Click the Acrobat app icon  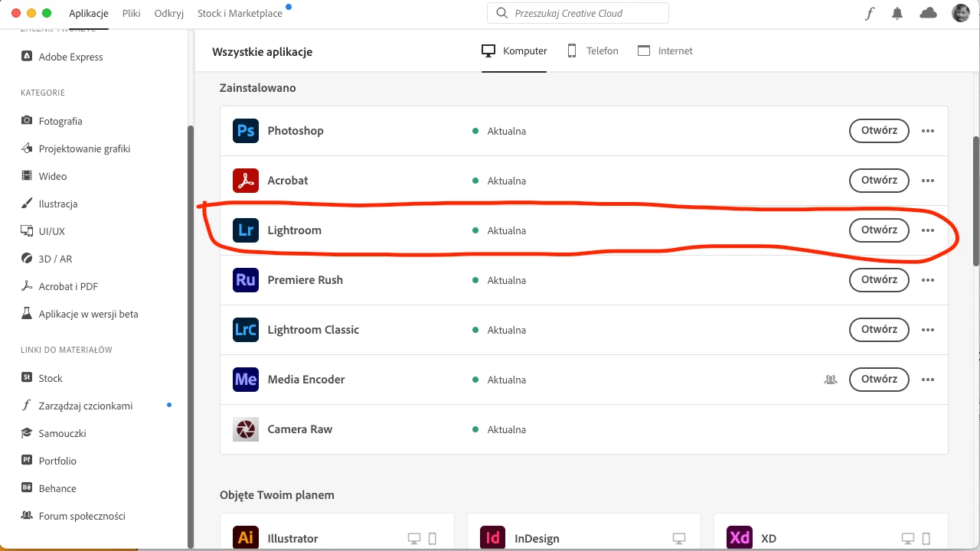[246, 181]
